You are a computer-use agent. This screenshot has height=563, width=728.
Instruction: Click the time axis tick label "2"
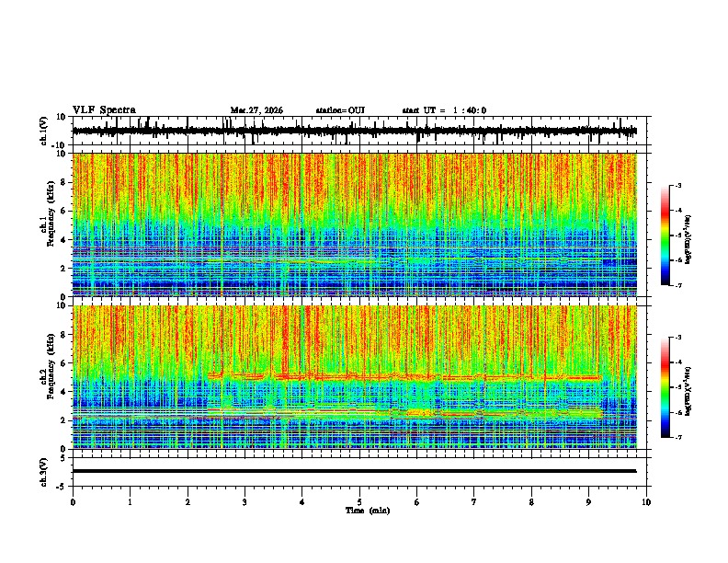tap(188, 502)
